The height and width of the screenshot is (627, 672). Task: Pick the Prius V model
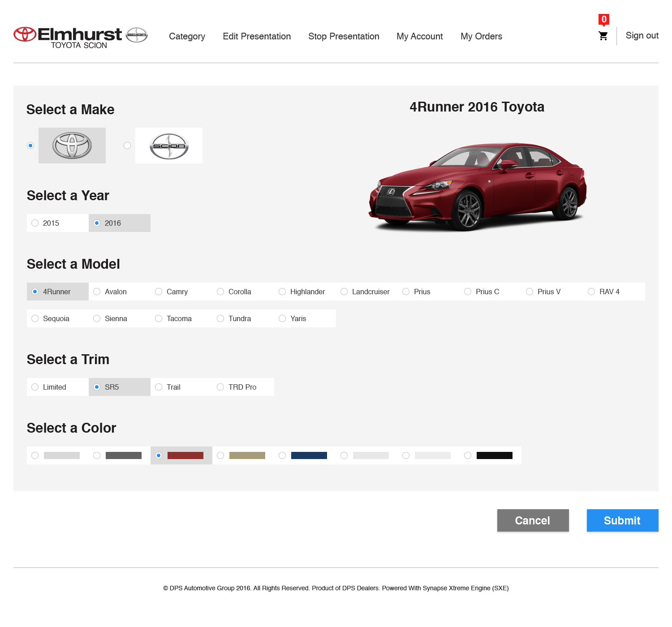[552, 292]
